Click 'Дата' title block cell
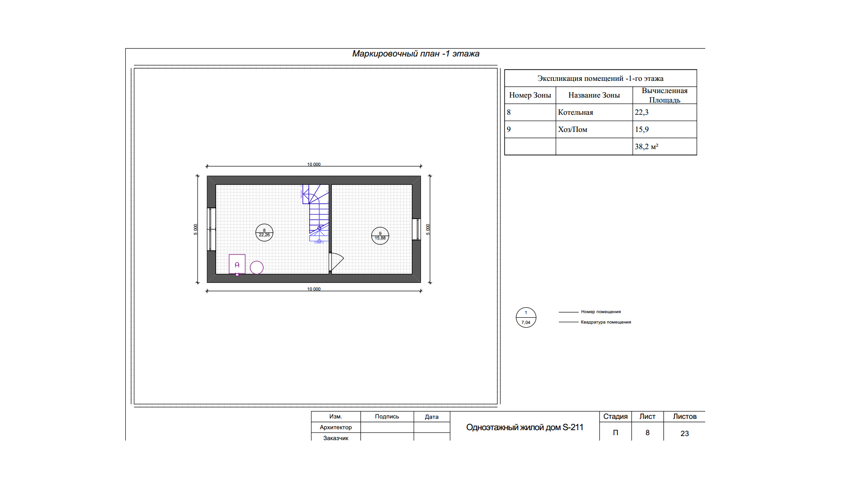The image size is (868, 488). pyautogui.click(x=432, y=417)
